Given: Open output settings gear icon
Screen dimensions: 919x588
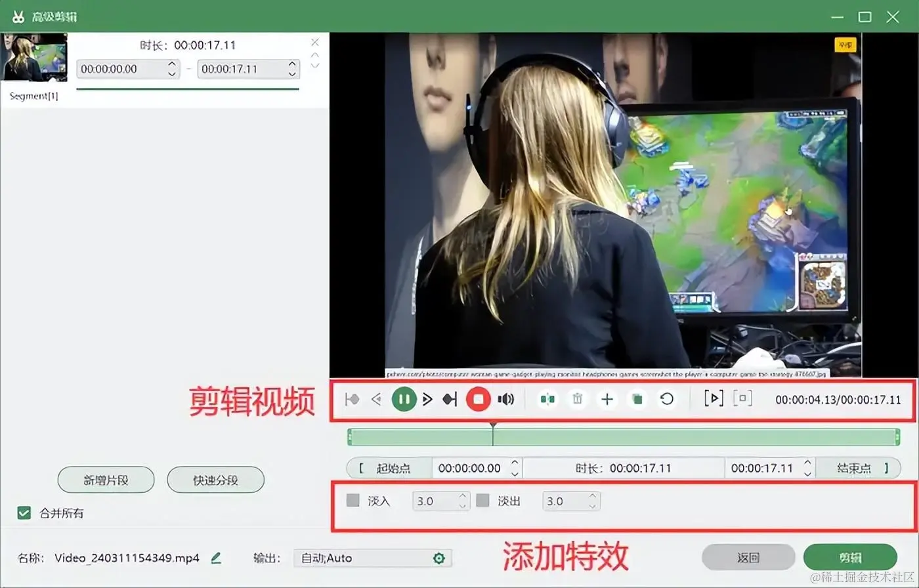Looking at the screenshot, I should pyautogui.click(x=439, y=558).
